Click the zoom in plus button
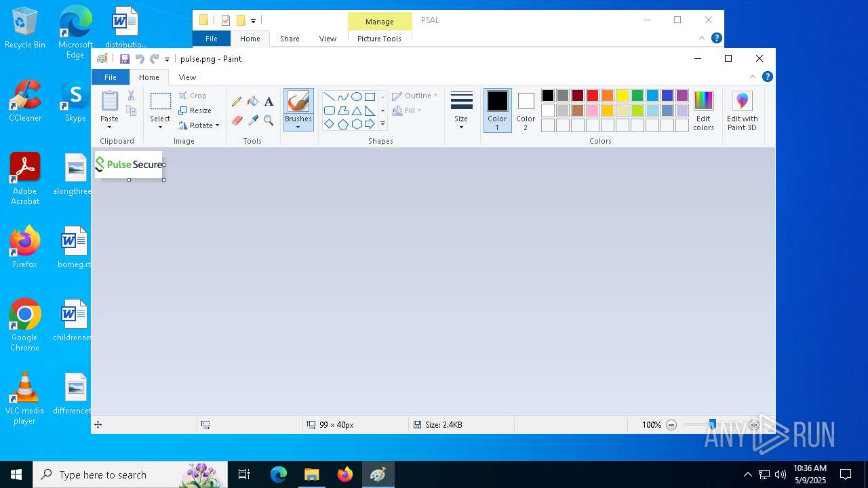The width and height of the screenshot is (868, 488). tap(753, 425)
